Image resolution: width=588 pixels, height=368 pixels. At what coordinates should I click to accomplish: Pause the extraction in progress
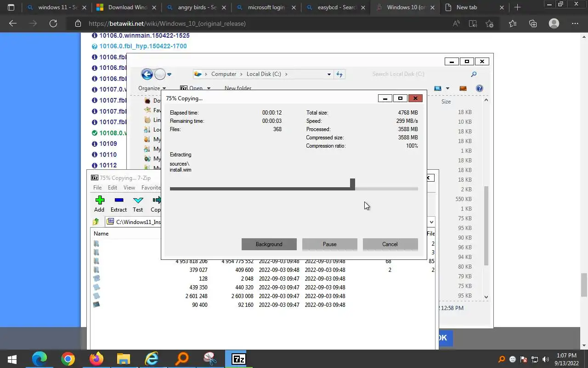(330, 244)
